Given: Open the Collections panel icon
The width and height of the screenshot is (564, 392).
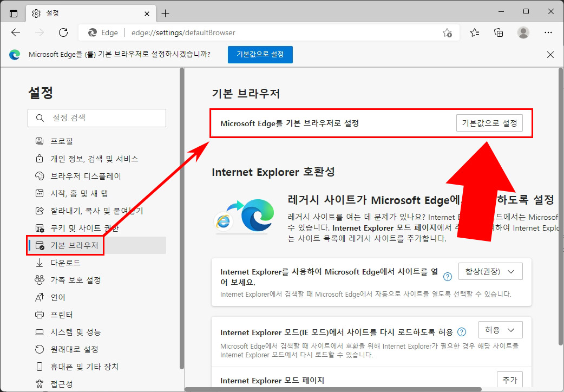Looking at the screenshot, I should pyautogui.click(x=499, y=32).
